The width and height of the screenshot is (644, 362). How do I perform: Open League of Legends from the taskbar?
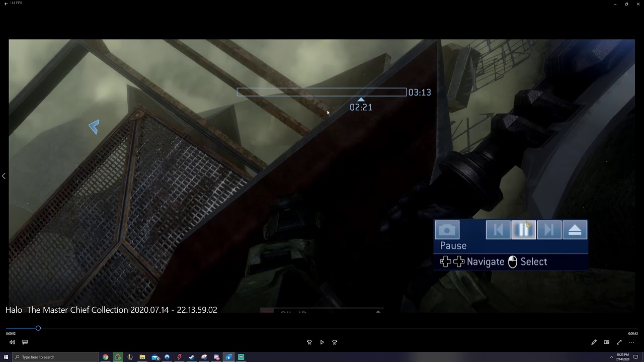(130, 357)
